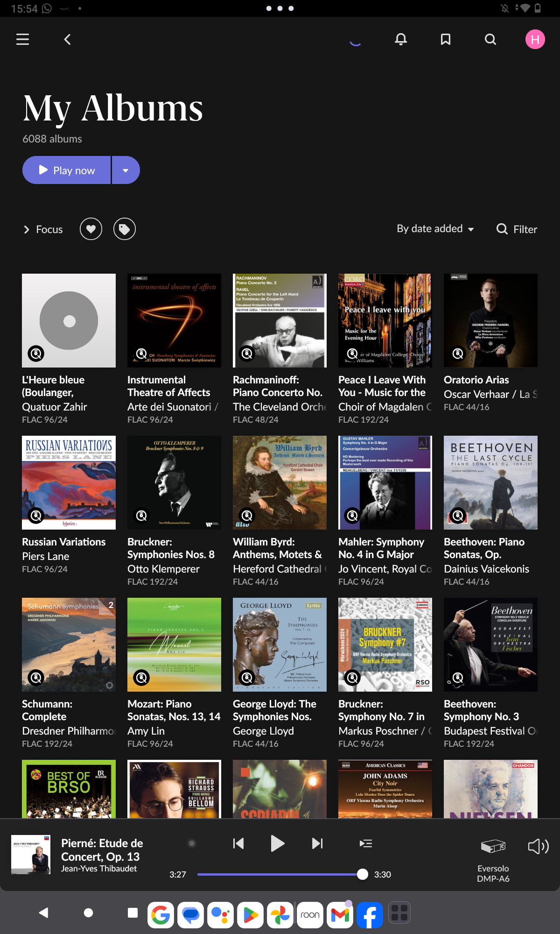
Task: Select FLAC 192/24 text under Peace I Leave
Action: 364,419
